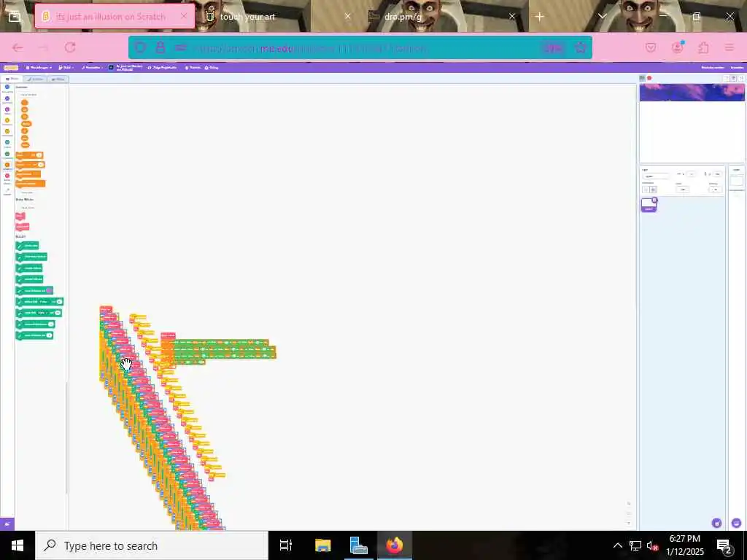Show site lock security info
This screenshot has height=560, width=747.
click(x=160, y=47)
